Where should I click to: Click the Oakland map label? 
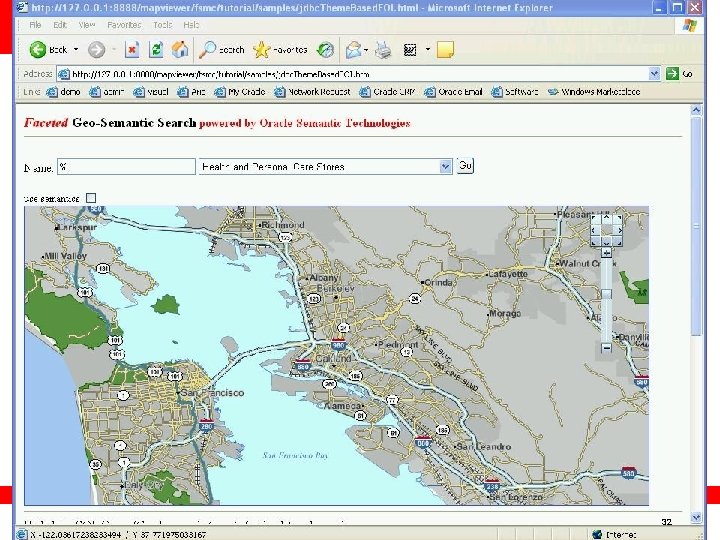click(x=333, y=358)
